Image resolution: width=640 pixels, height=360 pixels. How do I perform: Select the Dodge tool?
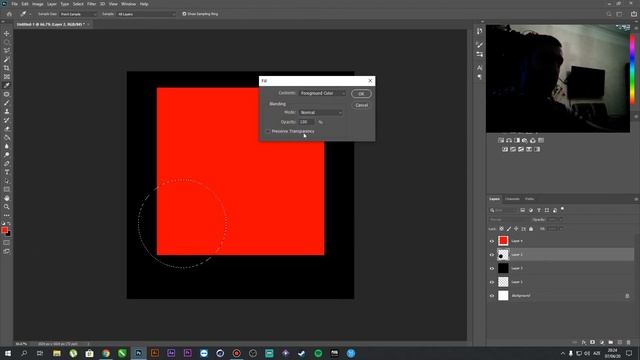pos(7,155)
